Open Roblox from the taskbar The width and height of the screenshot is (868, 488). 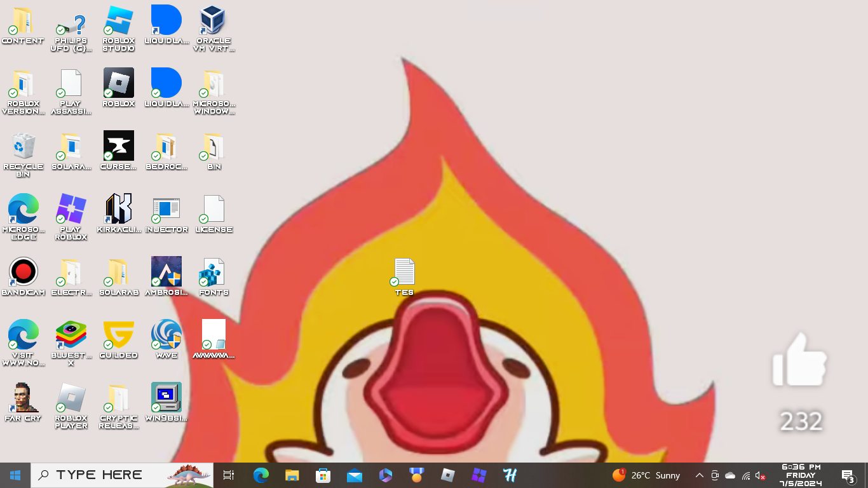[447, 475]
